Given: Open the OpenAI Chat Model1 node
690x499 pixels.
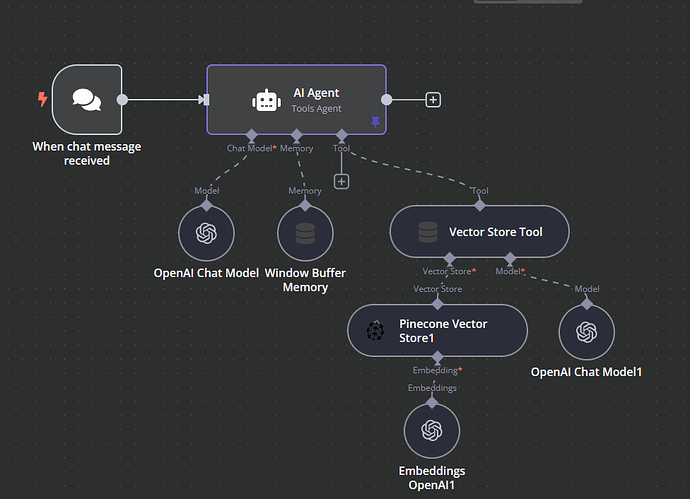Looking at the screenshot, I should pos(587,332).
